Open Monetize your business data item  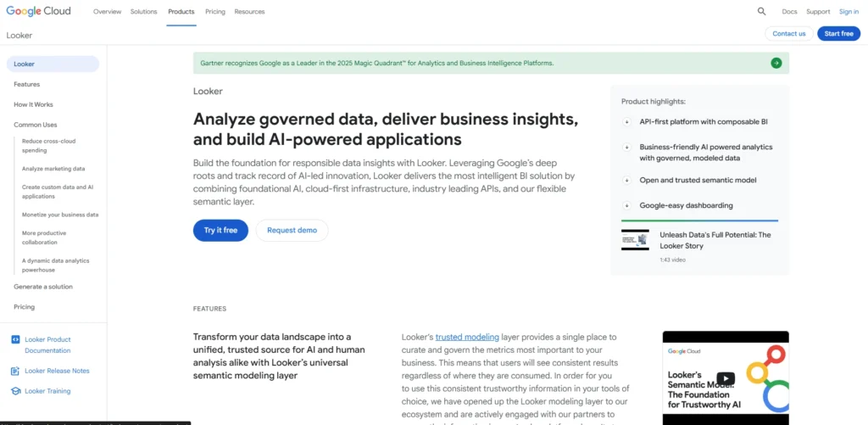(x=60, y=215)
